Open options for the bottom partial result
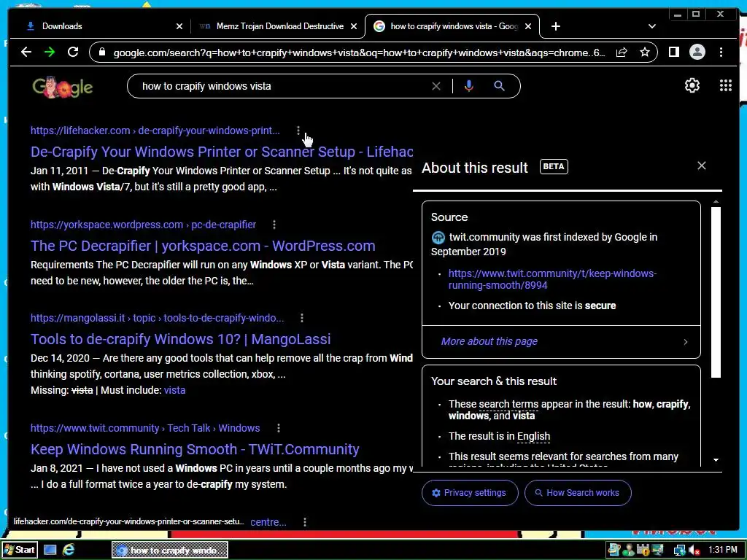The width and height of the screenshot is (747, 560). [305, 522]
